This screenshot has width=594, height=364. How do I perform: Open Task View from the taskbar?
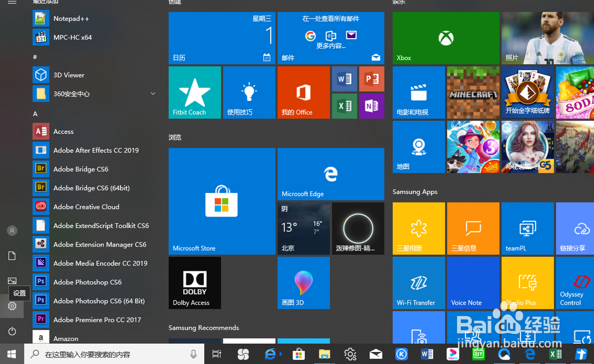216,354
